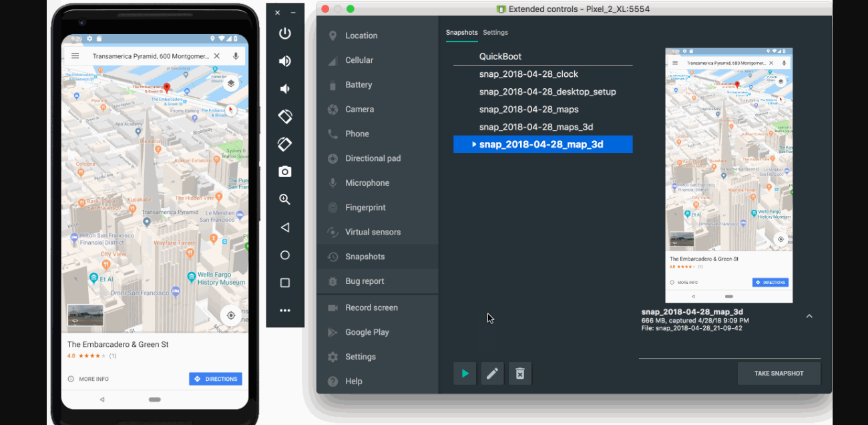868x425 pixels.
Task: Open the Battery section
Action: point(377,85)
